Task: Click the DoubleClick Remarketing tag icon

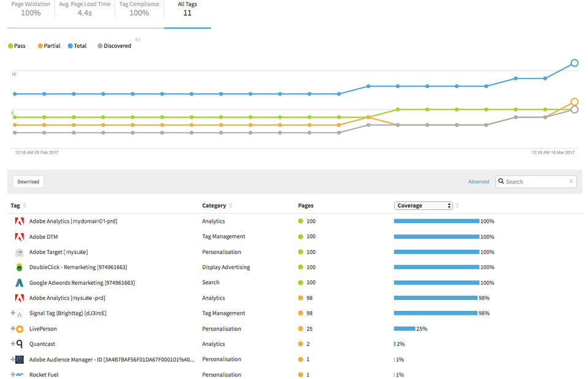Action: click(20, 268)
